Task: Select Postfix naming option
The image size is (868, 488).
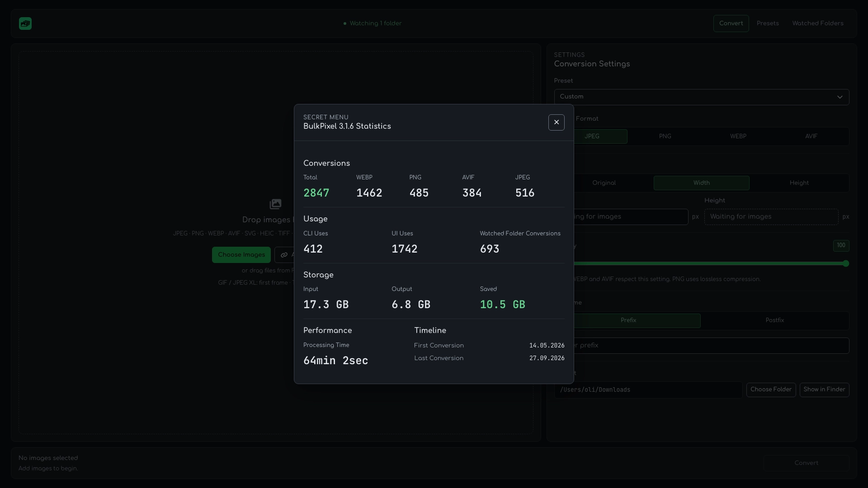Action: click(x=774, y=320)
